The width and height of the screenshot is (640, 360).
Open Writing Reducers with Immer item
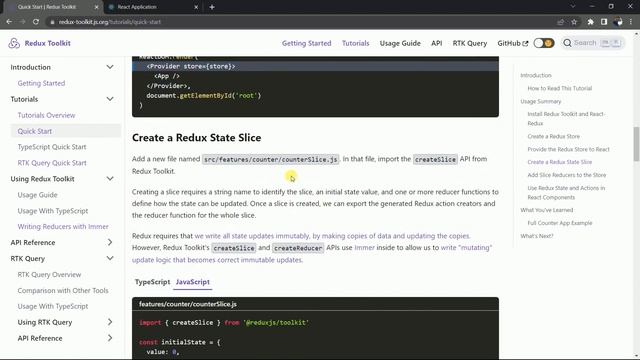click(x=63, y=227)
